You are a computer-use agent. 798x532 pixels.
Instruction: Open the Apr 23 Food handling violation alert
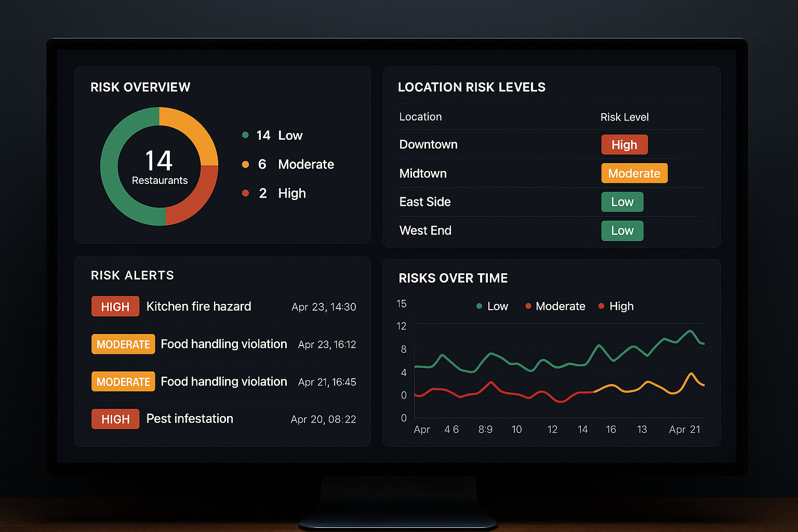[223, 344]
